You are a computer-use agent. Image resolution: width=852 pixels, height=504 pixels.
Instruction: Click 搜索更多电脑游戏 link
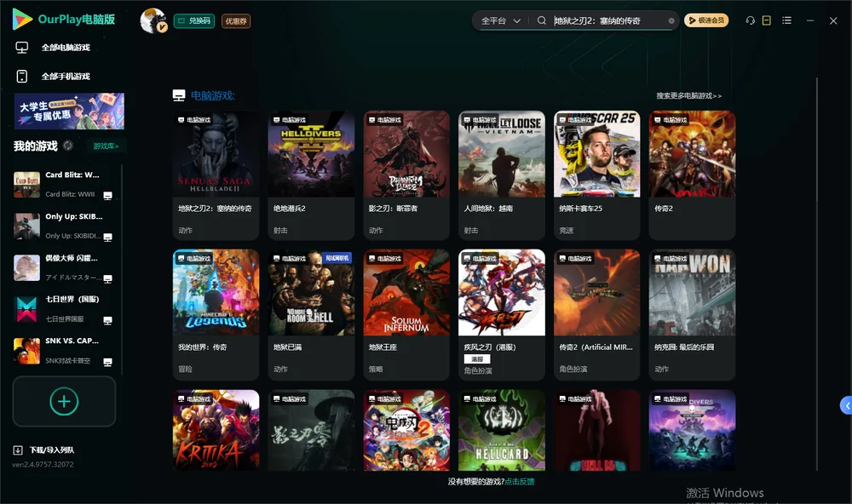coord(689,96)
